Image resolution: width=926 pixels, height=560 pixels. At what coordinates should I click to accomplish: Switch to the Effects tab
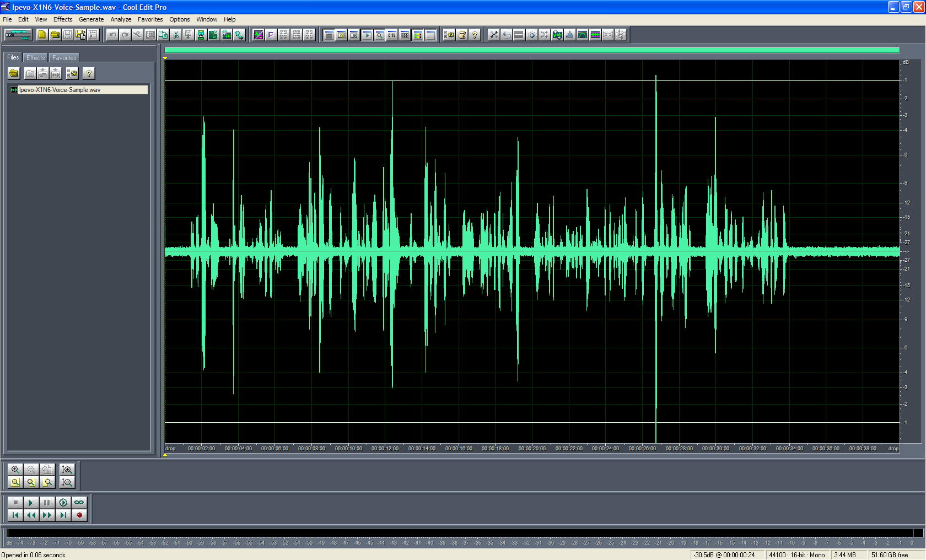point(35,57)
